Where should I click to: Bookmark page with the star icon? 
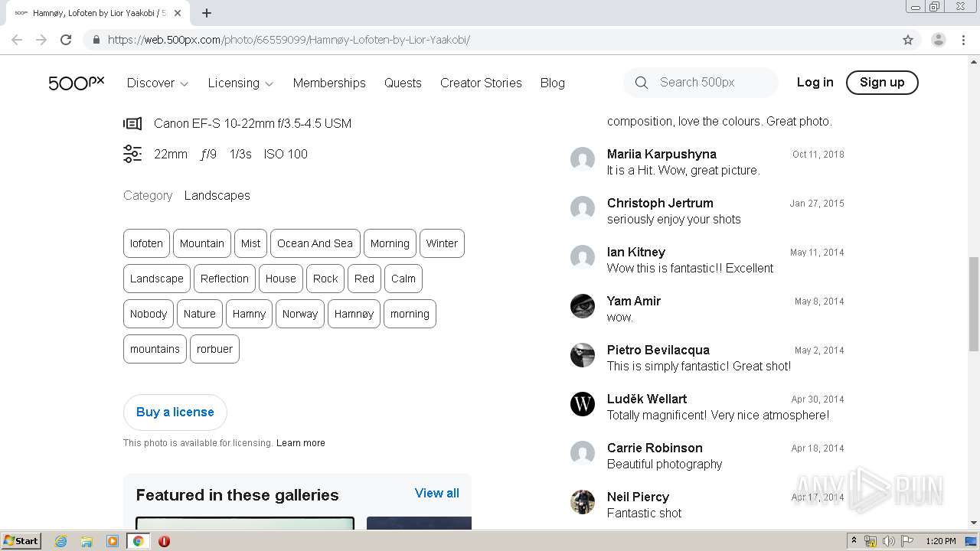tap(908, 40)
